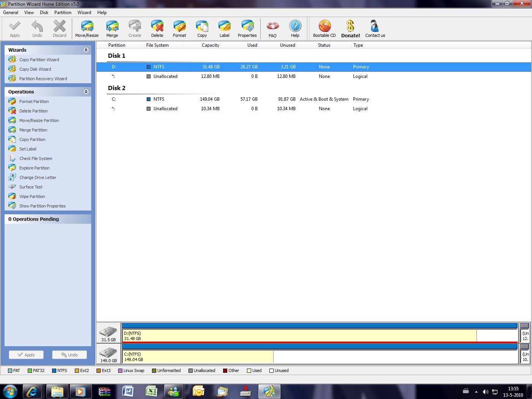Viewport: 532px width, 399px height.
Task: Open Microsoft Word from taskbar
Action: coord(128,391)
